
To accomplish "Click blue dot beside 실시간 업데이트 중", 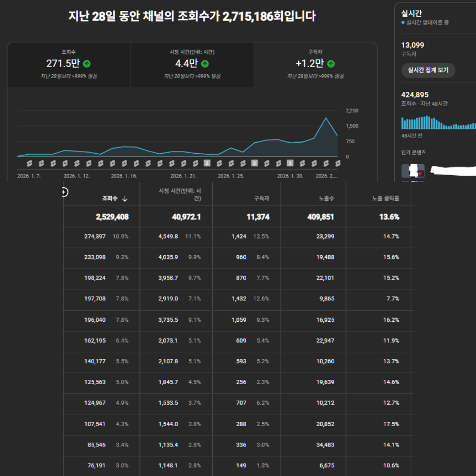I will [403, 23].
